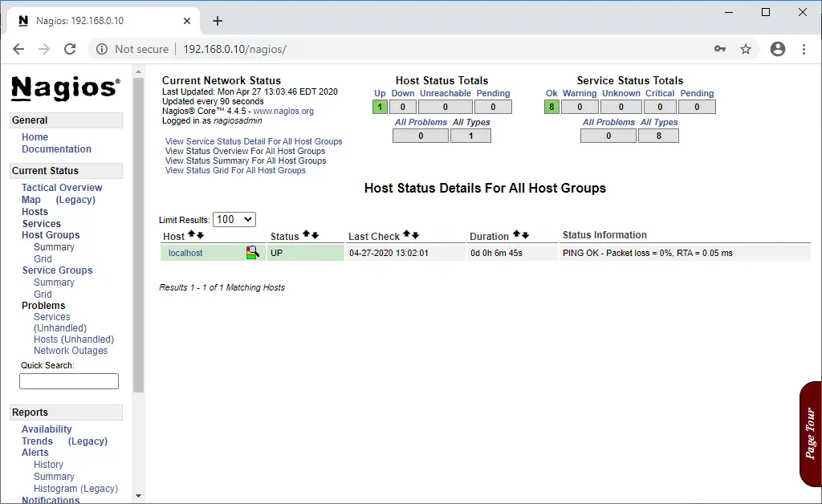This screenshot has width=822, height=504.
Task: Click the Unreachable label in Host Status Totals
Action: coord(446,93)
